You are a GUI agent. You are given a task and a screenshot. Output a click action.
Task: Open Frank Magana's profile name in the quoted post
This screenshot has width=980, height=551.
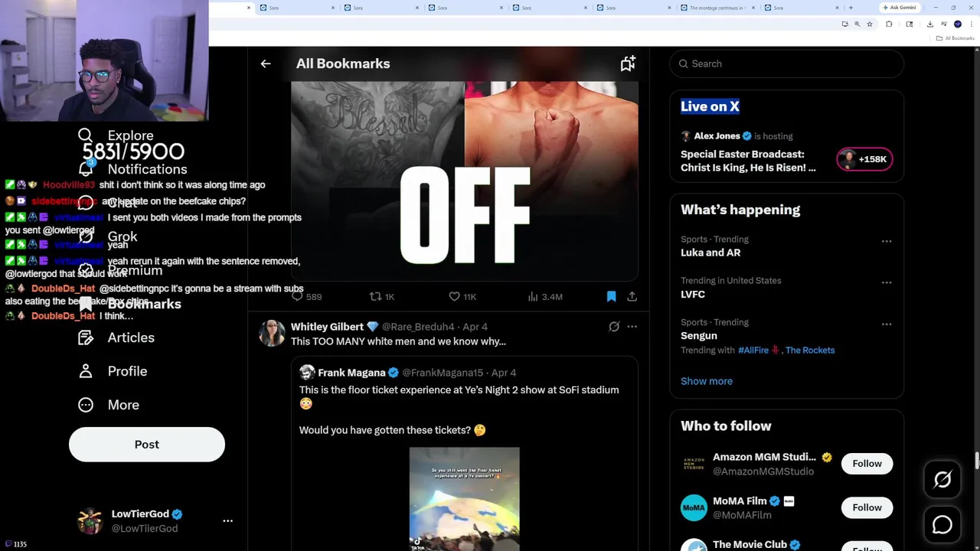tap(351, 373)
